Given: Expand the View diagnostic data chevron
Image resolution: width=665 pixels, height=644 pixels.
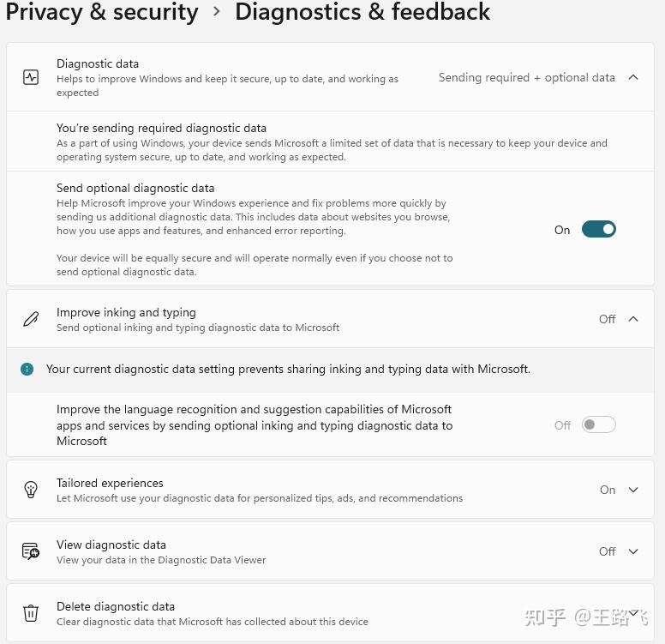Looking at the screenshot, I should pos(633,551).
